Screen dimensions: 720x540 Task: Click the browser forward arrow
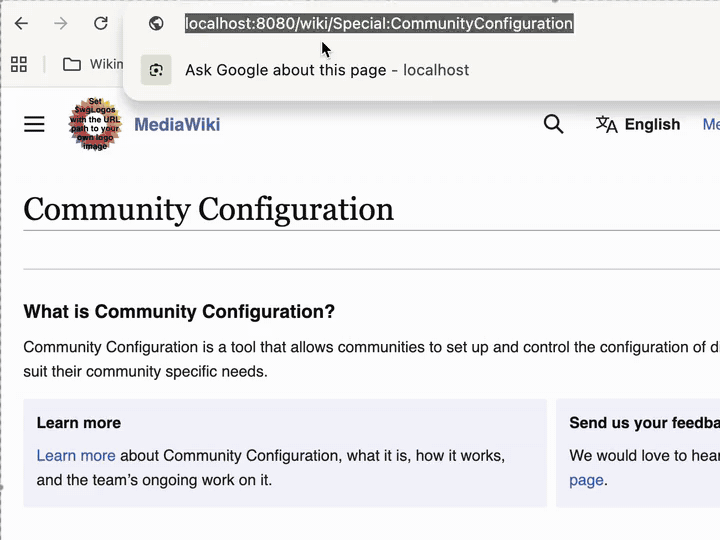[61, 23]
